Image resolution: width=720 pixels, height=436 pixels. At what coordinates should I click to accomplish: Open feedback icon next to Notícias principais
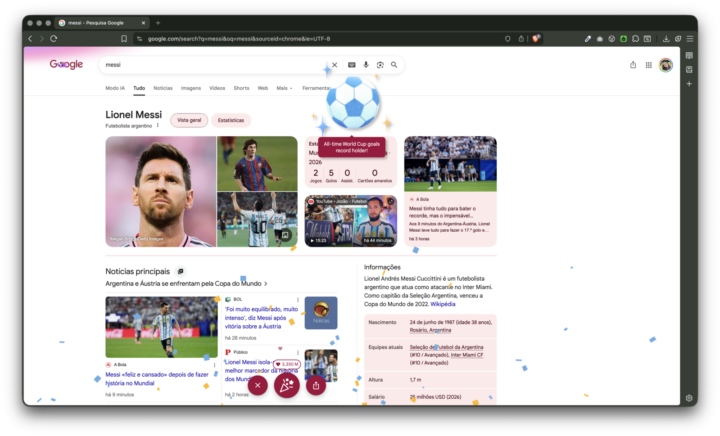pyautogui.click(x=180, y=272)
